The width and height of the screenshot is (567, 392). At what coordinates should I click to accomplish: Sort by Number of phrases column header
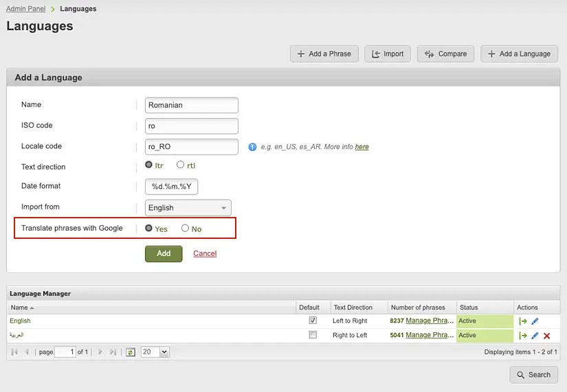point(422,308)
